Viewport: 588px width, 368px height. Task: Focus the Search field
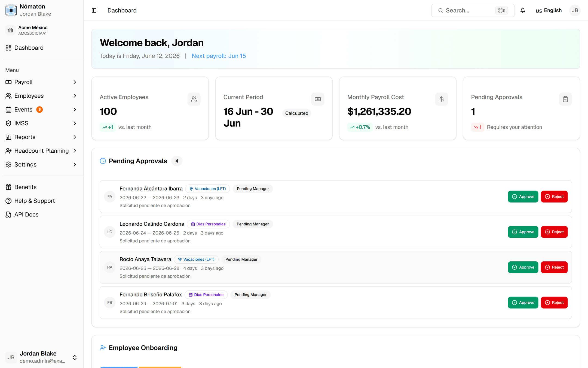[473, 10]
